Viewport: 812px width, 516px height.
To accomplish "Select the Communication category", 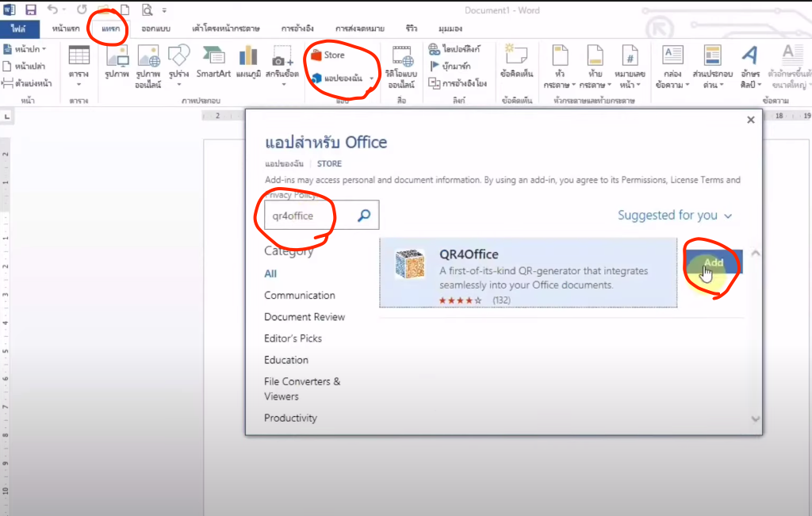I will pos(299,295).
